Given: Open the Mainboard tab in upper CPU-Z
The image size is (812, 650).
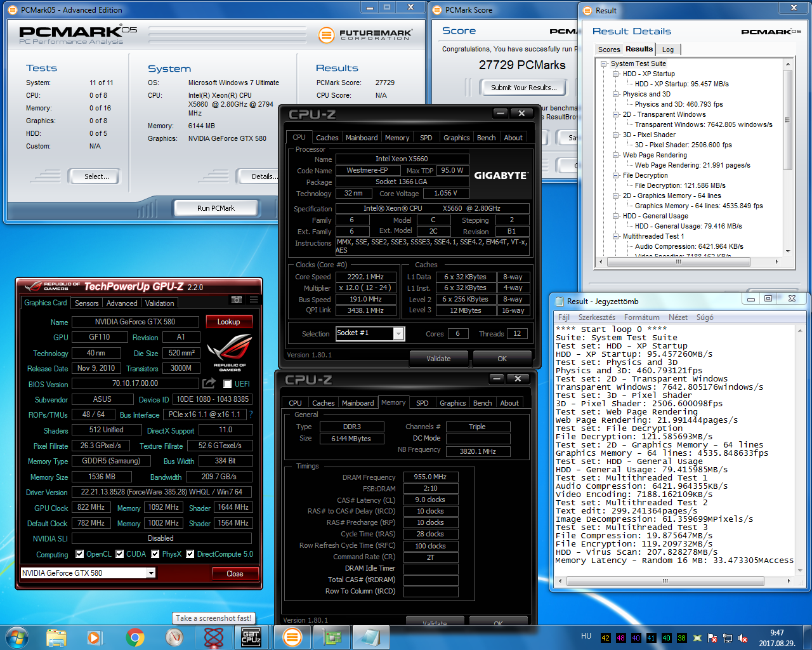Looking at the screenshot, I should 362,138.
